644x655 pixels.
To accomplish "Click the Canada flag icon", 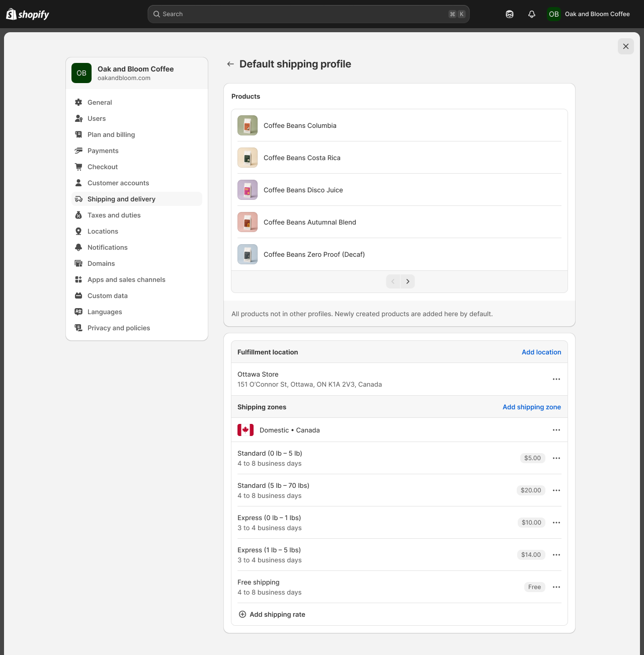I will click(x=246, y=430).
